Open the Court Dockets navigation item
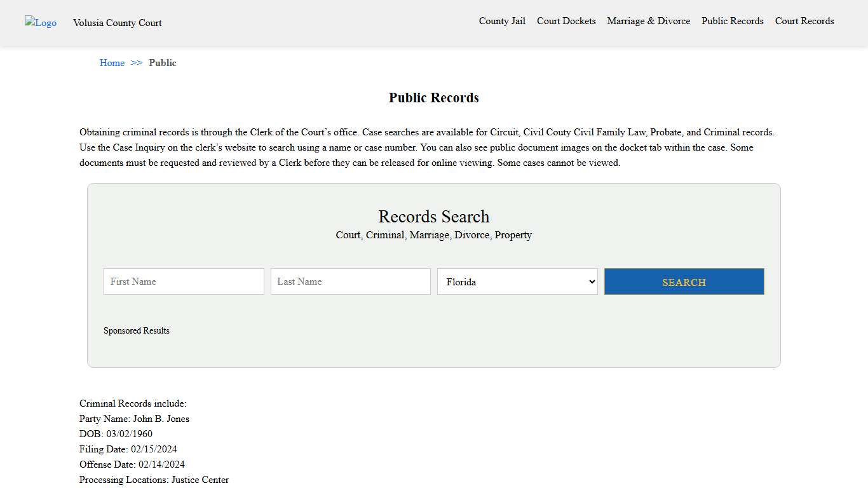 (x=566, y=21)
